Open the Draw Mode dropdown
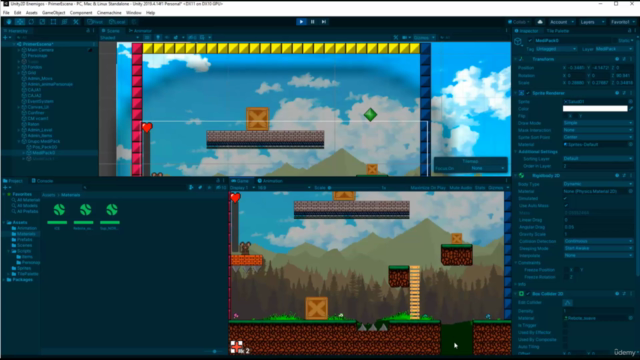640x360 pixels. pyautogui.click(x=598, y=123)
